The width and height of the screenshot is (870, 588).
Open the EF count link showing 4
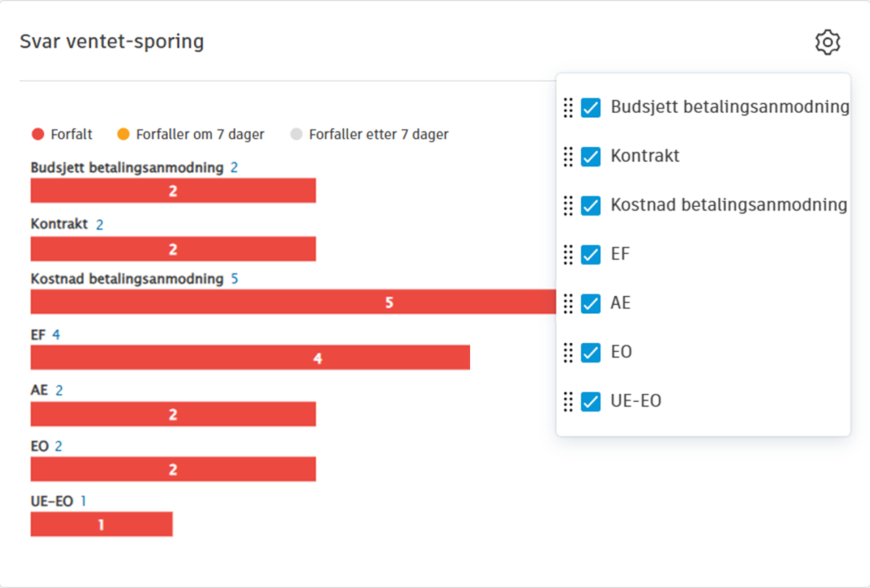pos(56,336)
